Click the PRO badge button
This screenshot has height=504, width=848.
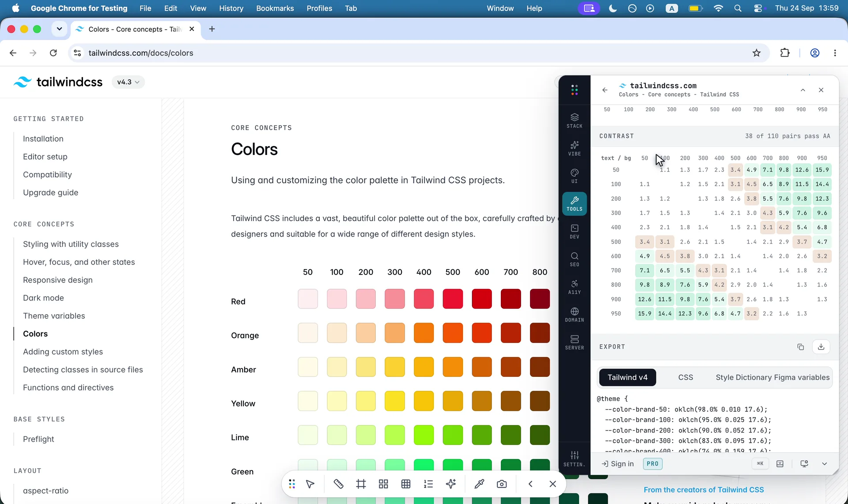(x=652, y=464)
